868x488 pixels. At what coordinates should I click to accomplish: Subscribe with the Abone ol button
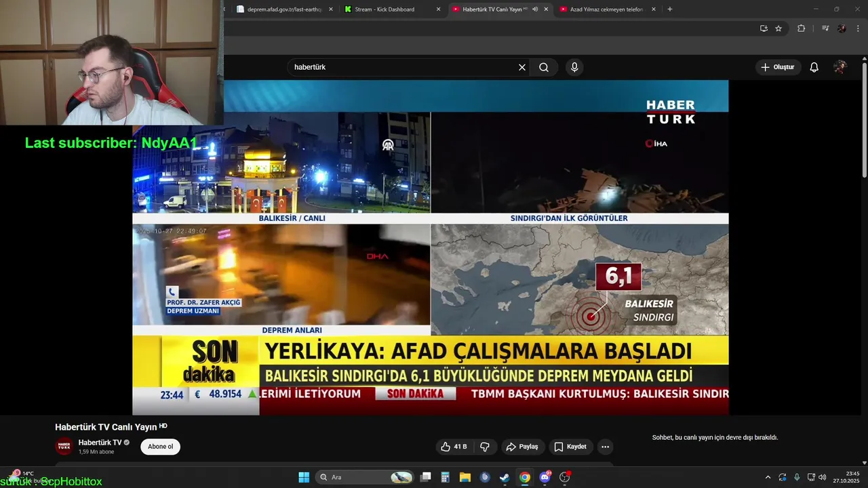(x=161, y=447)
